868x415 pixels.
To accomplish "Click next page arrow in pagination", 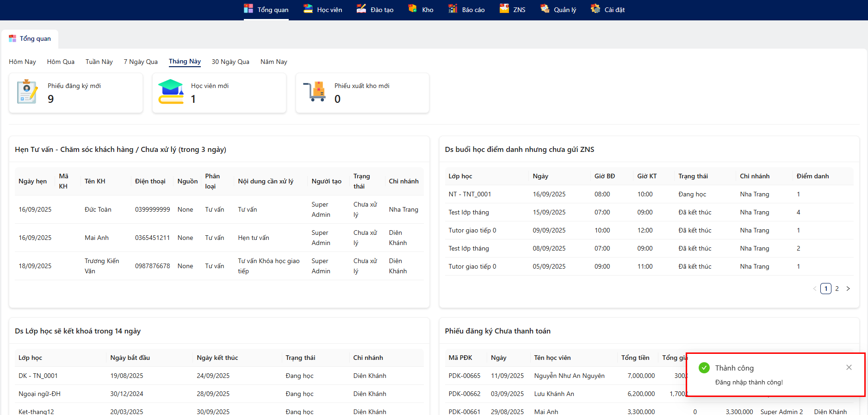I will (x=848, y=289).
